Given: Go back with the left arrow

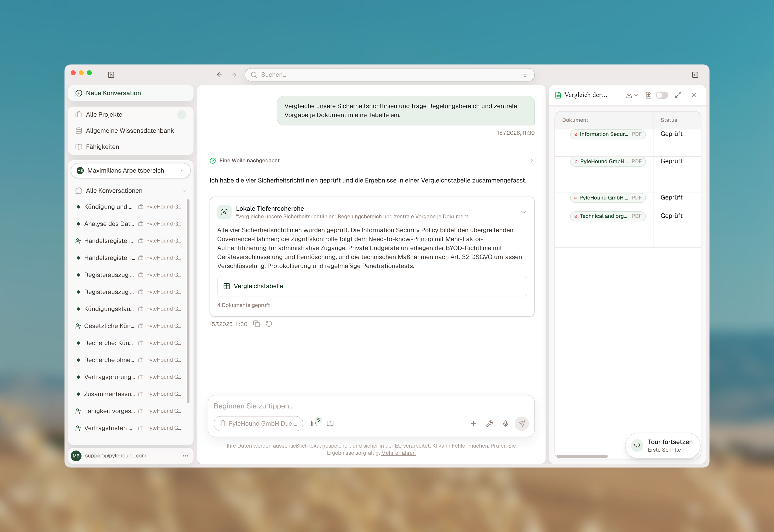Looking at the screenshot, I should point(219,75).
